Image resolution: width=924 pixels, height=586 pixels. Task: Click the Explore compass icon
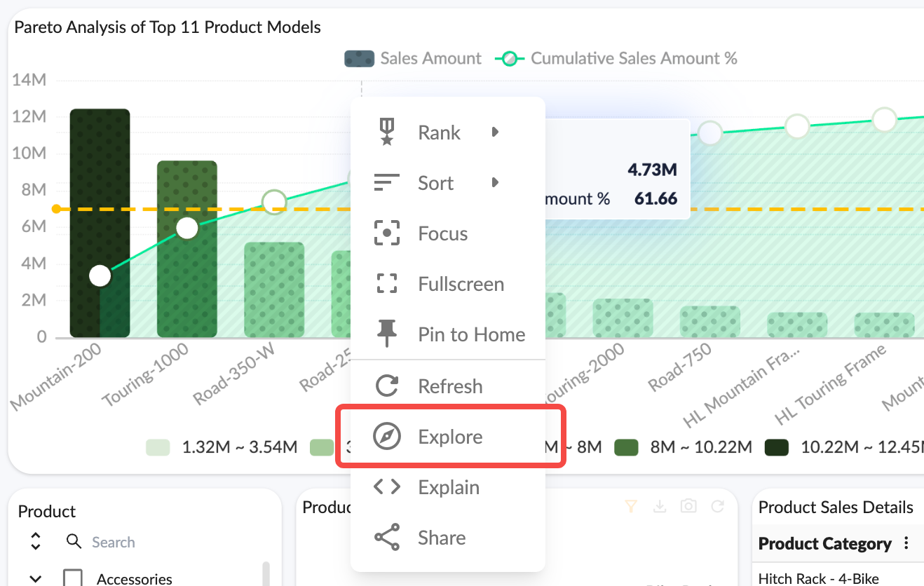click(386, 437)
